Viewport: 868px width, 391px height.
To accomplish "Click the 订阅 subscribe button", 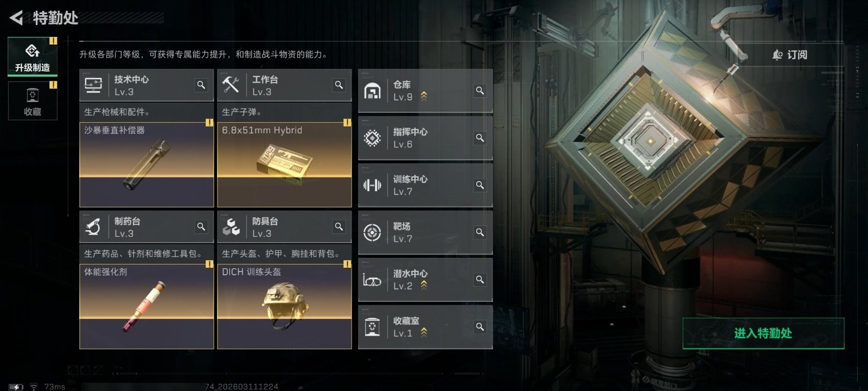I will tap(790, 55).
